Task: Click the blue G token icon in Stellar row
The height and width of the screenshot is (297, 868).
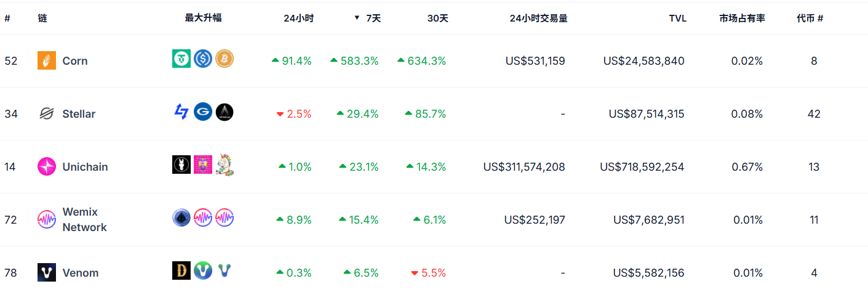Action: pyautogui.click(x=203, y=112)
